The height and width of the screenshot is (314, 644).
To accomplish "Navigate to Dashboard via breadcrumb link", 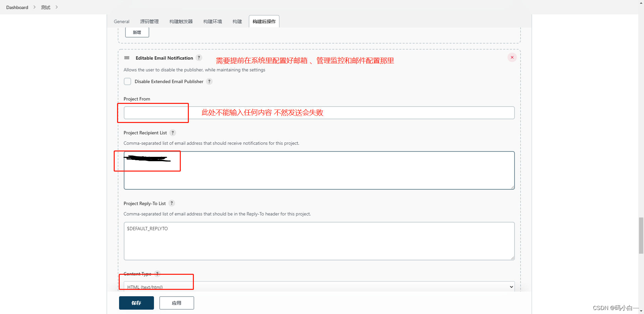I will [17, 7].
